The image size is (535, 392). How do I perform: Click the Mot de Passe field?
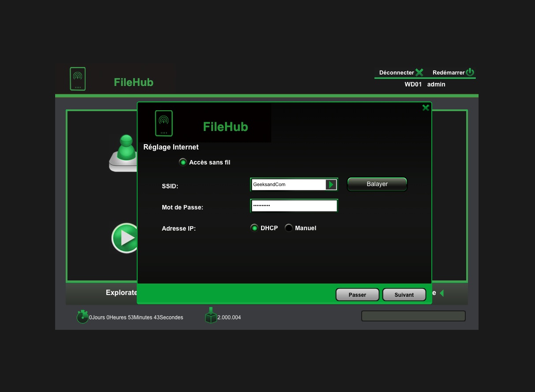[294, 206]
